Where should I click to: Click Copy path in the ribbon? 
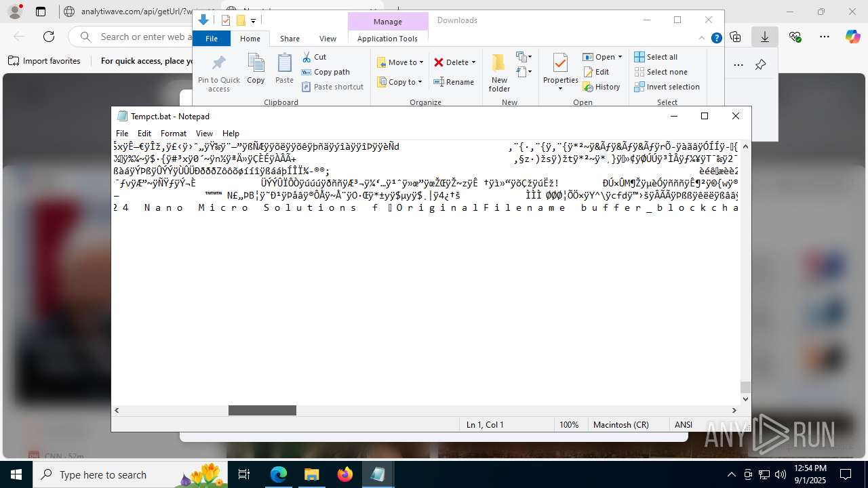[x=325, y=72]
